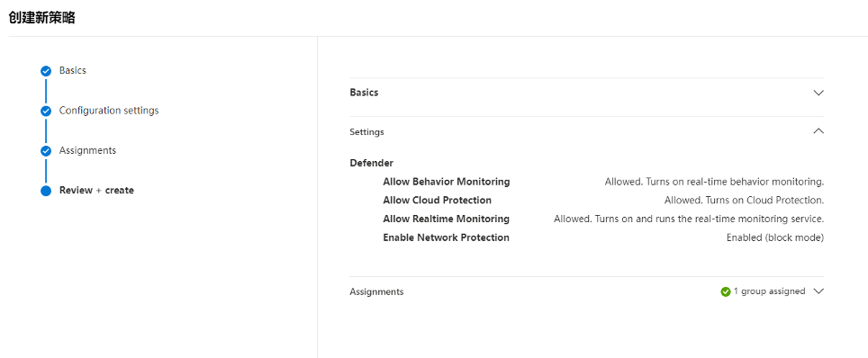Click the Configuration settings step checkmark icon
868x358 pixels.
click(46, 112)
